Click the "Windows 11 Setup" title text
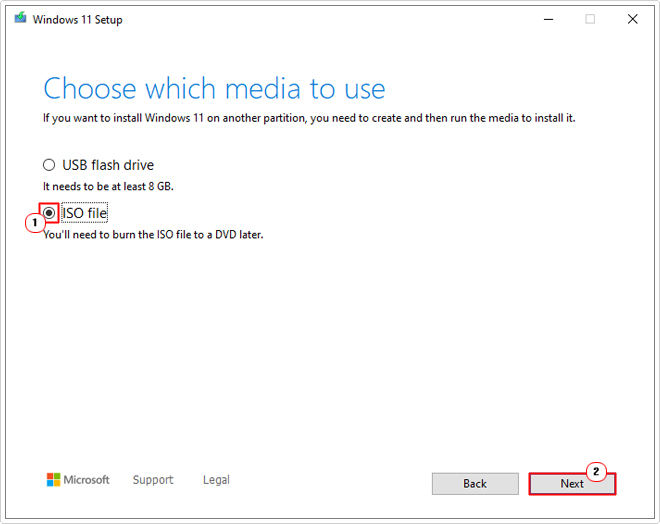The width and height of the screenshot is (660, 524). tap(77, 20)
